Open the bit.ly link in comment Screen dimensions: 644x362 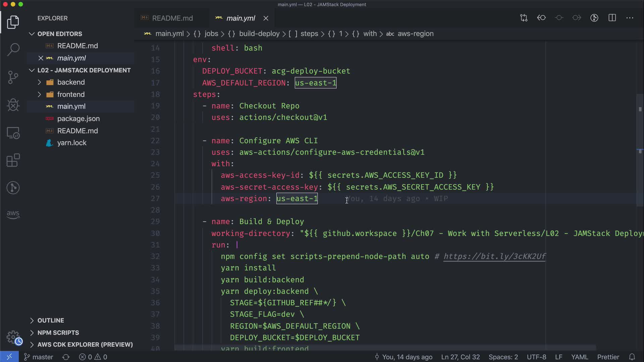click(494, 256)
